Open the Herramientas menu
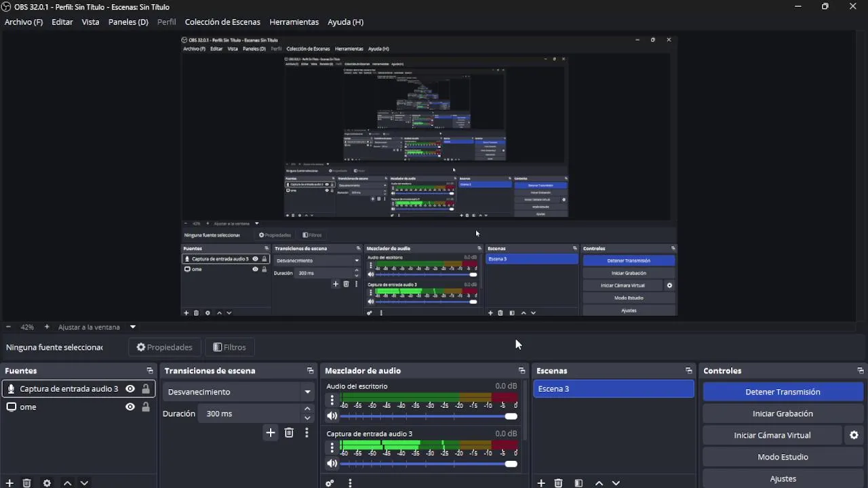 [294, 22]
